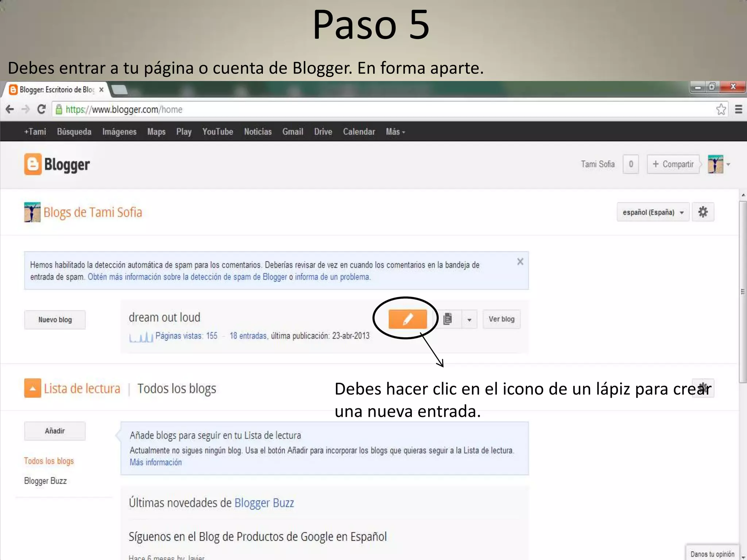Click the Blogs de Tami Sofia avatar

(x=32, y=212)
